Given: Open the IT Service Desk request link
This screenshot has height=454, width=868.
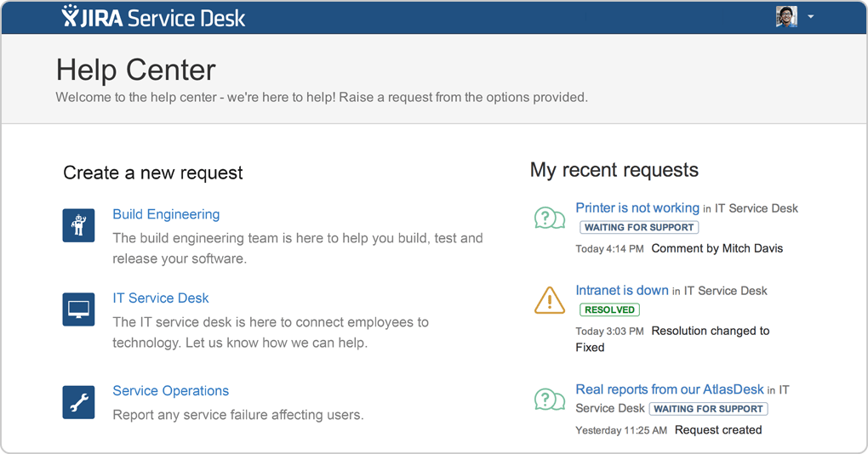Looking at the screenshot, I should click(x=161, y=298).
